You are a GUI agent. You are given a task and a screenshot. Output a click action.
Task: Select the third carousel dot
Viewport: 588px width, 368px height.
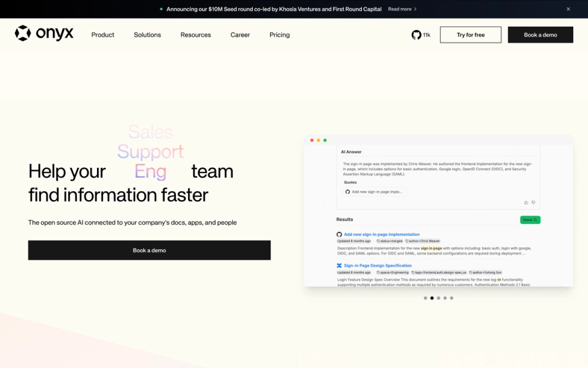coord(439,298)
